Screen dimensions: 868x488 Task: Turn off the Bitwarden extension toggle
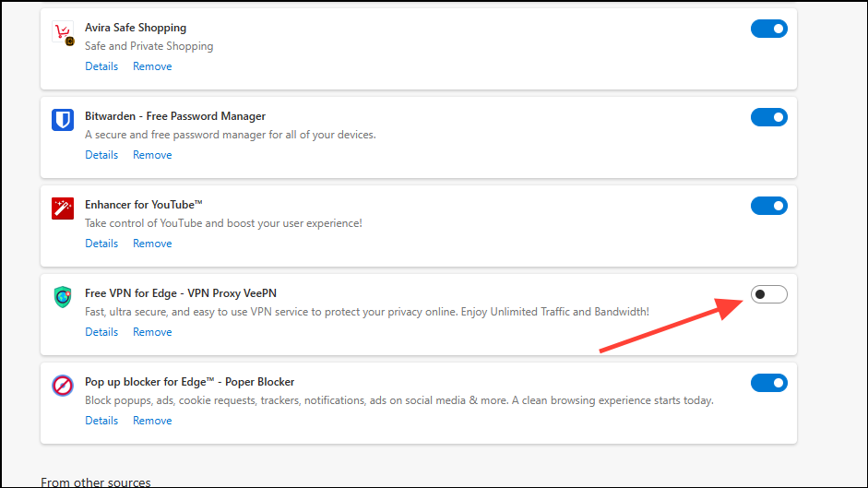point(769,117)
